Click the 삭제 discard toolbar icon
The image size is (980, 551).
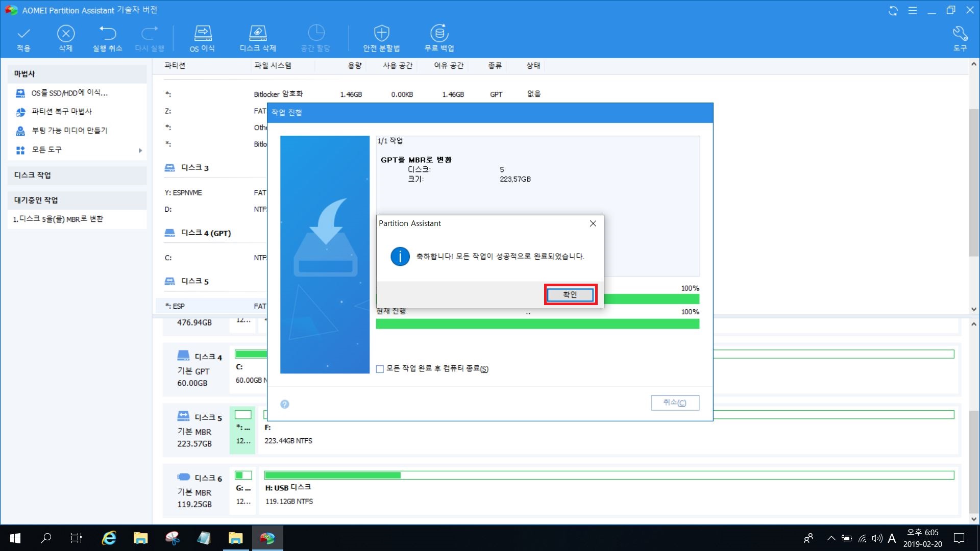click(65, 34)
